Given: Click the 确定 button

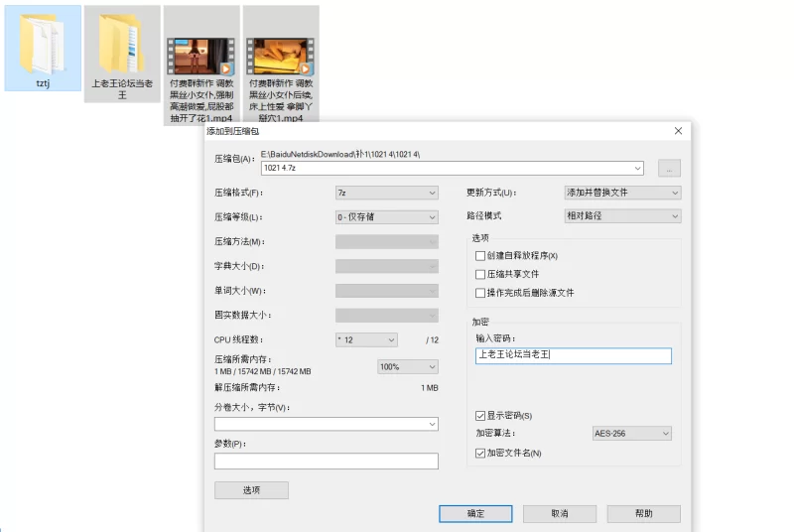Looking at the screenshot, I should [x=475, y=513].
